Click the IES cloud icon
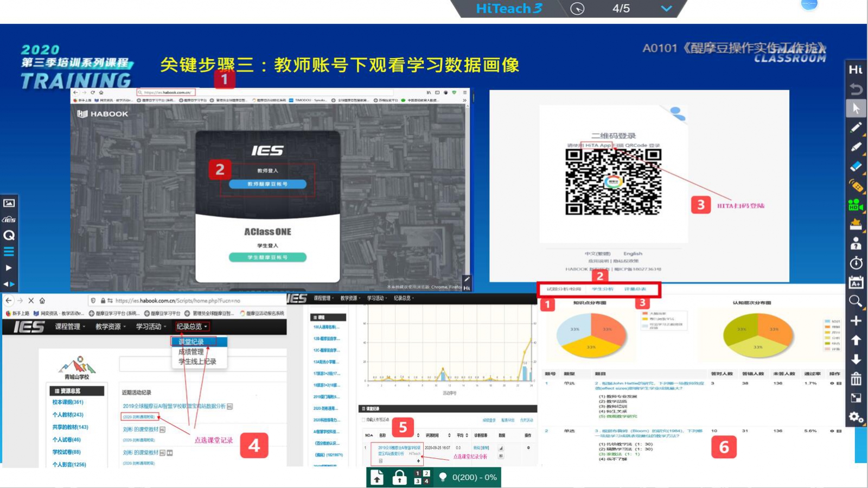This screenshot has width=868, height=488. coord(9,219)
